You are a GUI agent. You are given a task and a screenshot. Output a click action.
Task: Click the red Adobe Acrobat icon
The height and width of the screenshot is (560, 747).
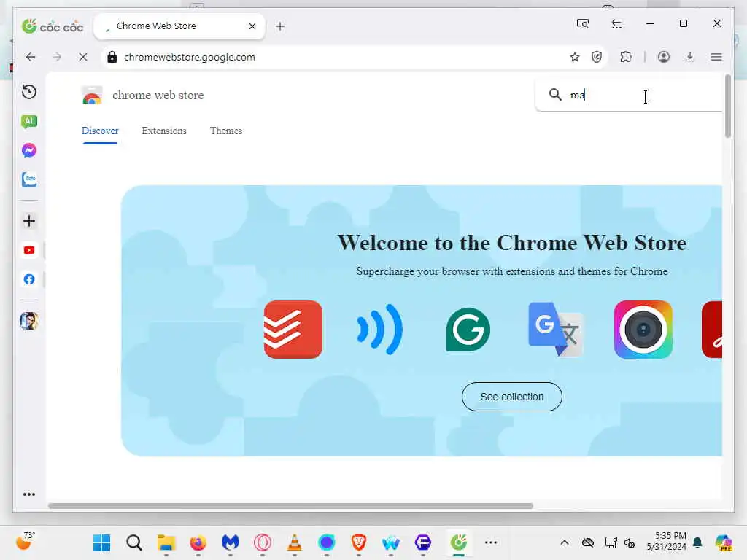click(712, 330)
